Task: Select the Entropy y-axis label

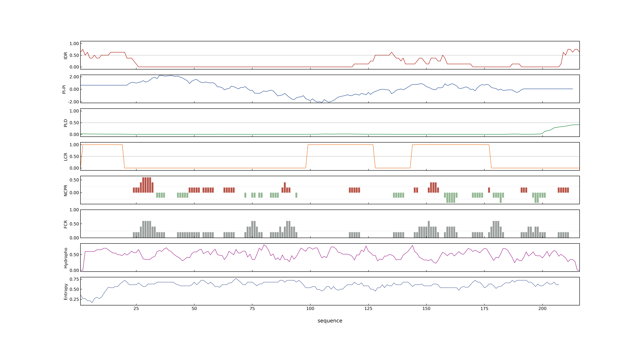Action: point(66,292)
